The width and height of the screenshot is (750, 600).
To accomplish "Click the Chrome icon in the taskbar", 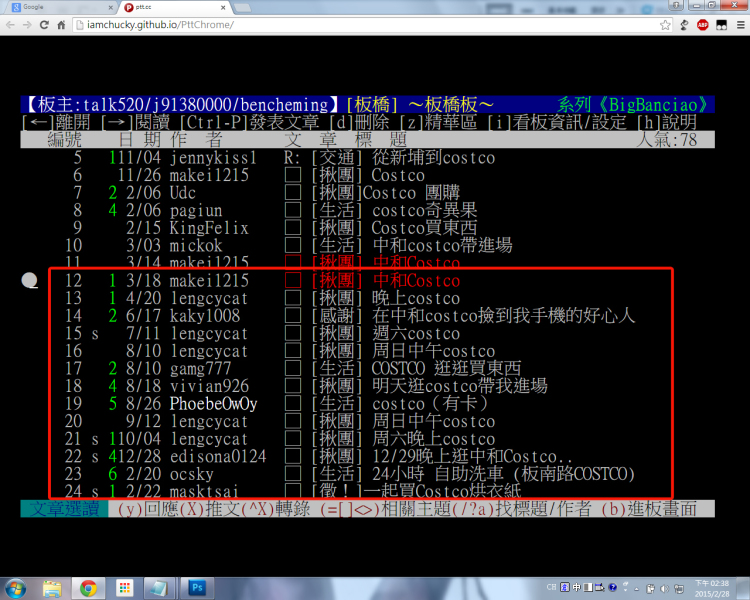I will [x=88, y=588].
